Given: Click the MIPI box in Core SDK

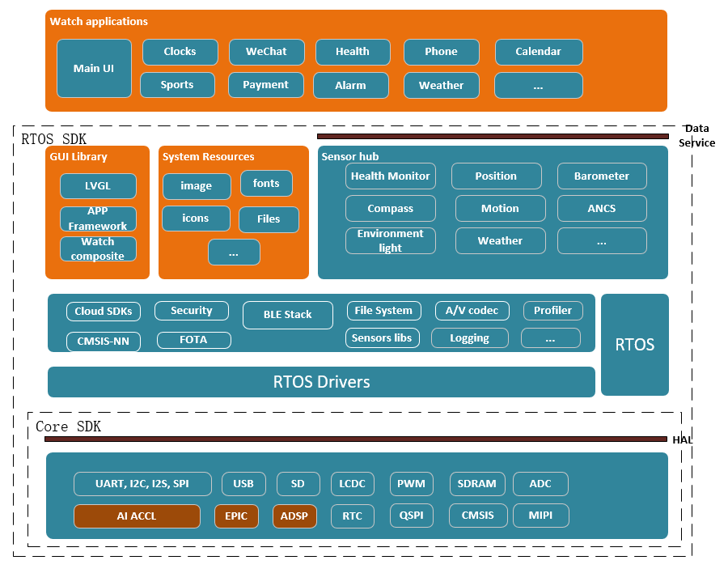Looking at the screenshot, I should pyautogui.click(x=540, y=516).
